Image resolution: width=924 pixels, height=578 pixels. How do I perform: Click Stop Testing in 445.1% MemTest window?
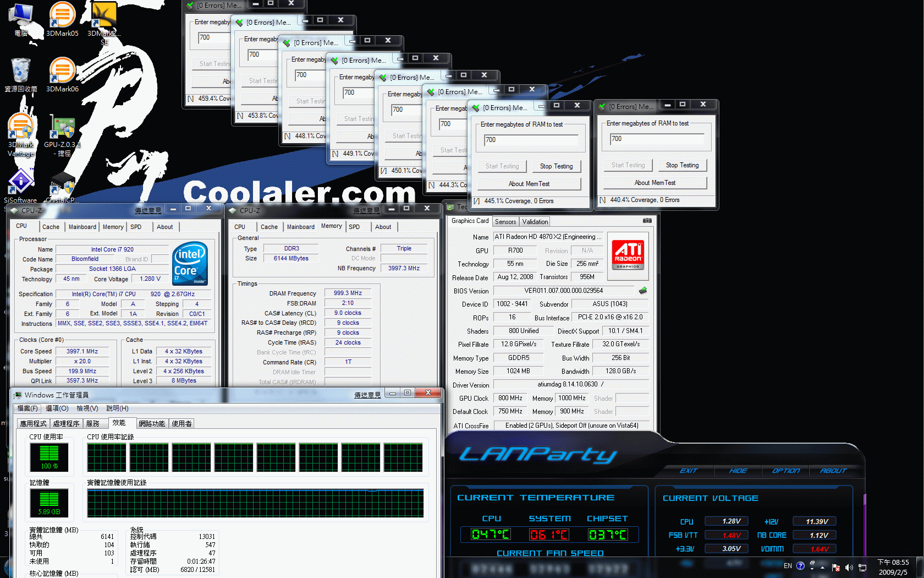tap(556, 166)
